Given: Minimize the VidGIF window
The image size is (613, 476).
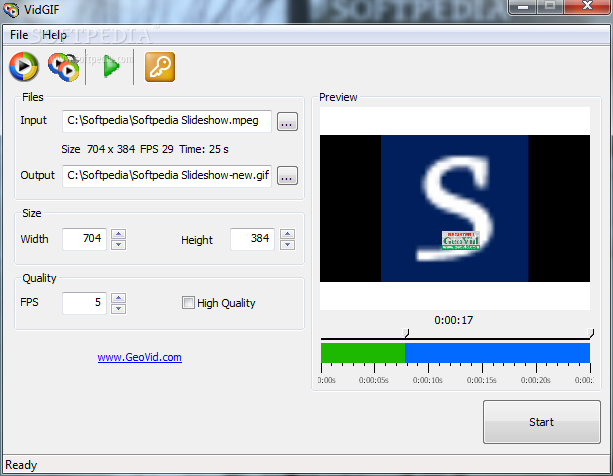Looking at the screenshot, I should coord(523,7).
